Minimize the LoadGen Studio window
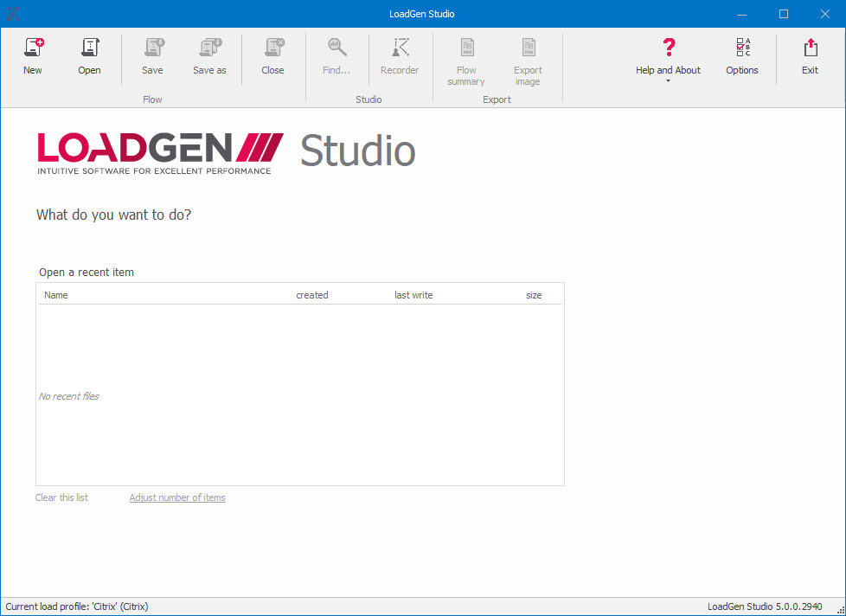846x616 pixels. click(x=742, y=14)
